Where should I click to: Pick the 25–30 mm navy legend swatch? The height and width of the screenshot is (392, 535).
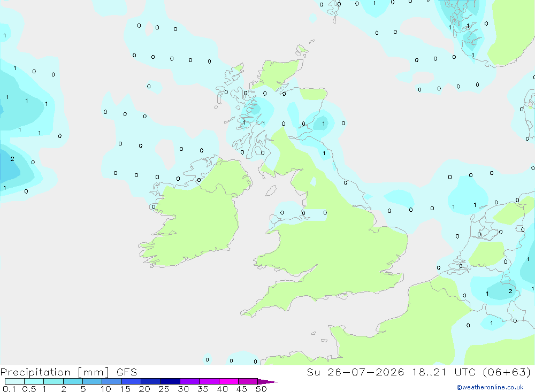[170, 381]
